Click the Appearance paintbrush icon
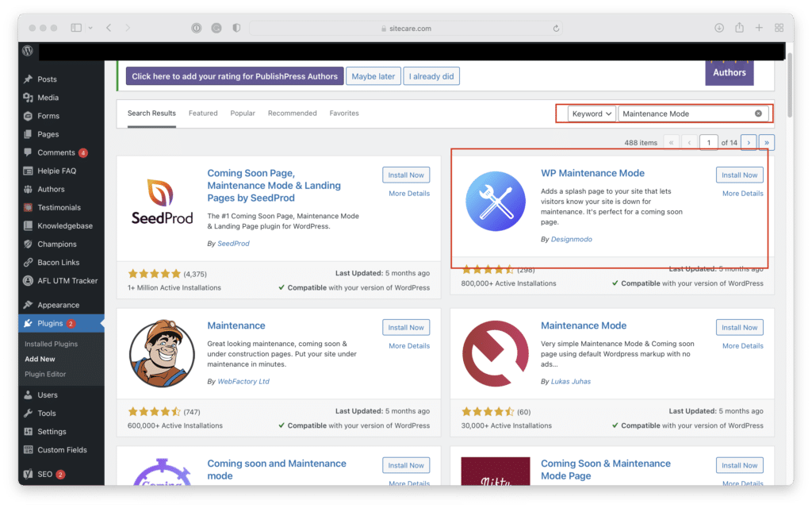Image resolution: width=812 pixels, height=508 pixels. pyautogui.click(x=28, y=305)
